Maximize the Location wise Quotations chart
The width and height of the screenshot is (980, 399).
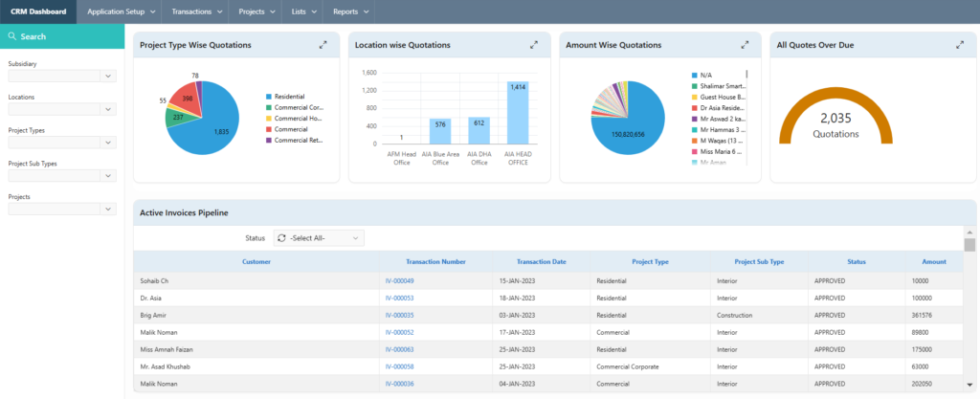[533, 45]
